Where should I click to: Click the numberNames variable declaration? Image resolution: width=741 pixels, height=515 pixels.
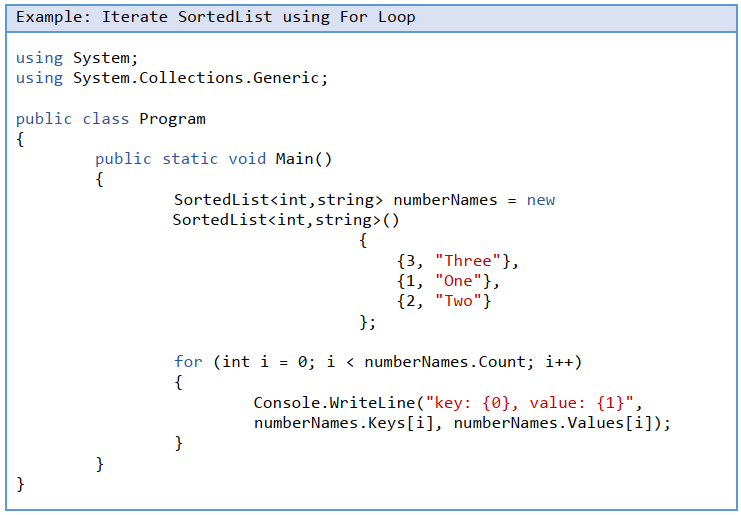point(445,200)
